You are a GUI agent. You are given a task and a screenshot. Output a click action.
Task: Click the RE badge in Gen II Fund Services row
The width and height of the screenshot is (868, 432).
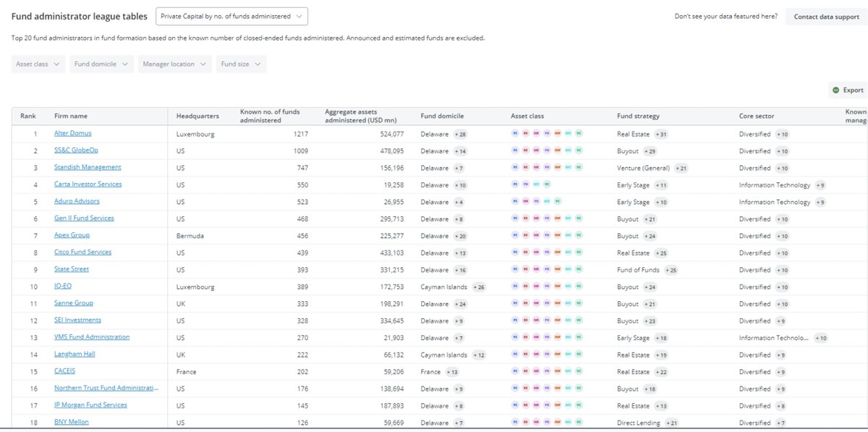point(526,219)
